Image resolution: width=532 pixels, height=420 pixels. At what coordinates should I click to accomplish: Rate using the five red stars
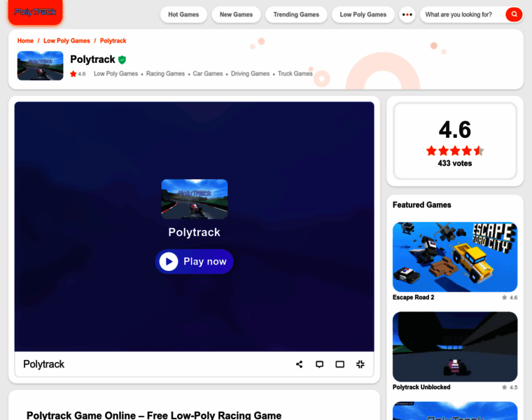pyautogui.click(x=455, y=150)
